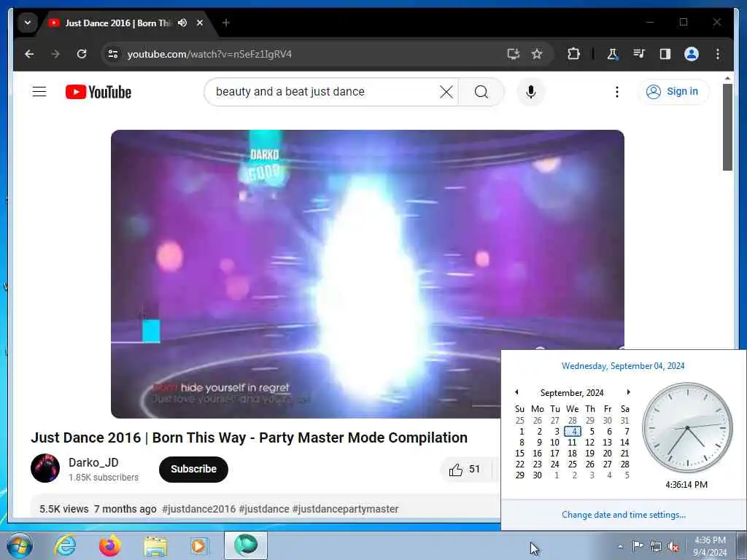Open the media controls icon in toolbar
The height and width of the screenshot is (560, 747).
pos(639,54)
